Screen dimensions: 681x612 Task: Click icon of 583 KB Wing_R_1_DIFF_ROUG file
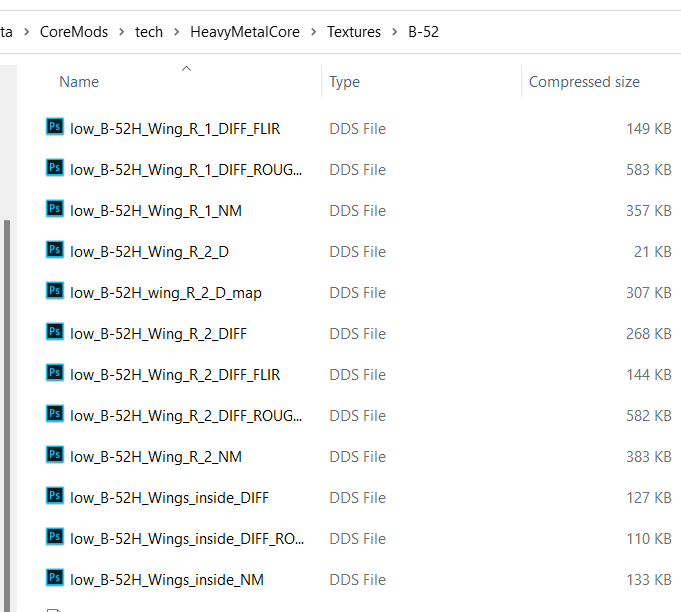pos(55,168)
